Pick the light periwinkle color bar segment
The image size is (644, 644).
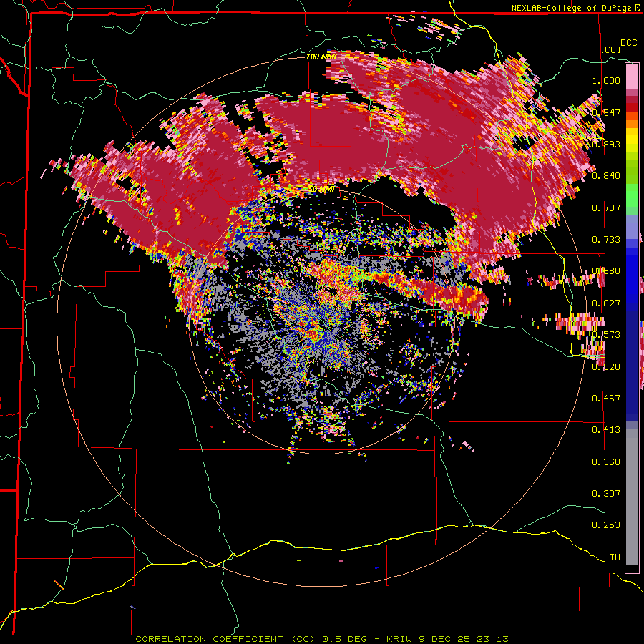[632, 227]
